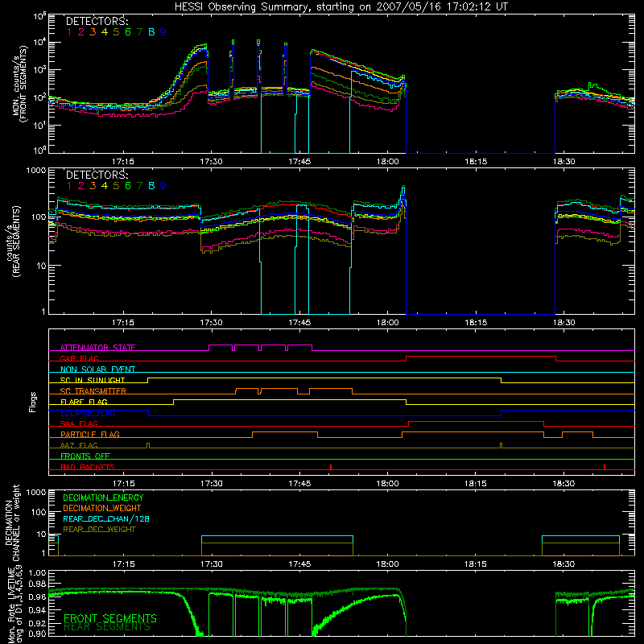Screen dimensions: 644x644
Task: Select the GAP FLAG label
Action: pos(79,358)
